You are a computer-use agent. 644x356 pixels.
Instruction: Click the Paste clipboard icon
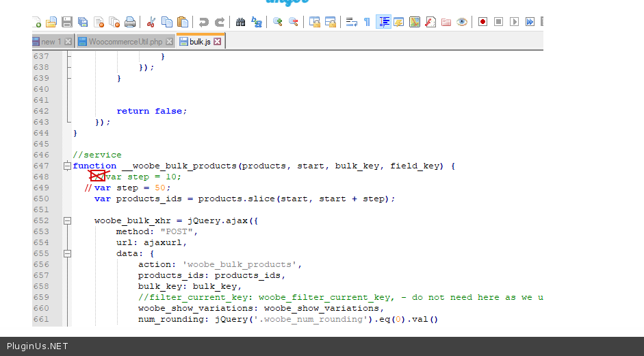(183, 22)
